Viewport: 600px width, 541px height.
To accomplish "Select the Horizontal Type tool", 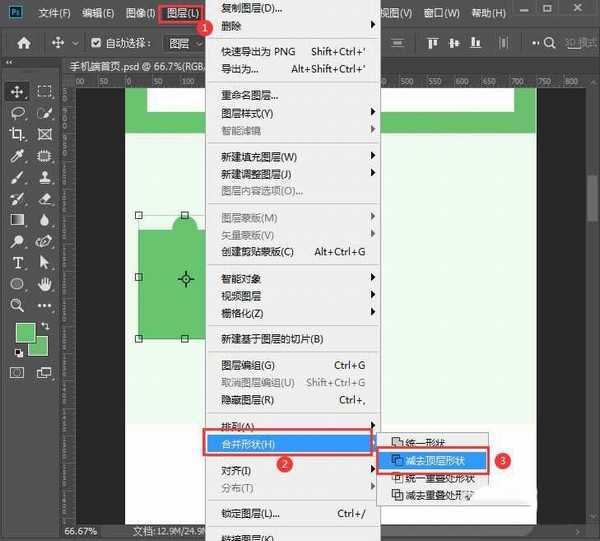I will click(18, 263).
